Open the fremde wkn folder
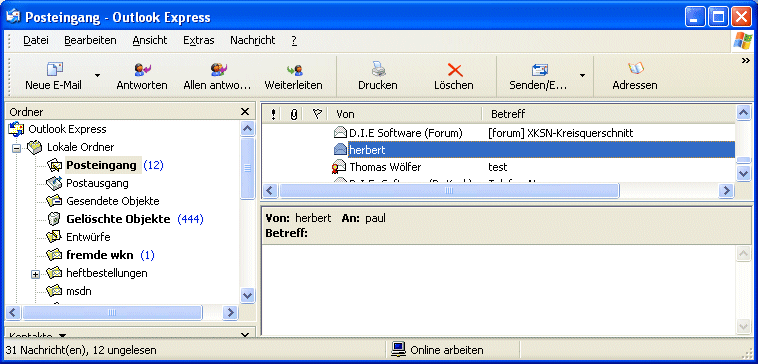Image resolution: width=758 pixels, height=364 pixels. pos(100,255)
